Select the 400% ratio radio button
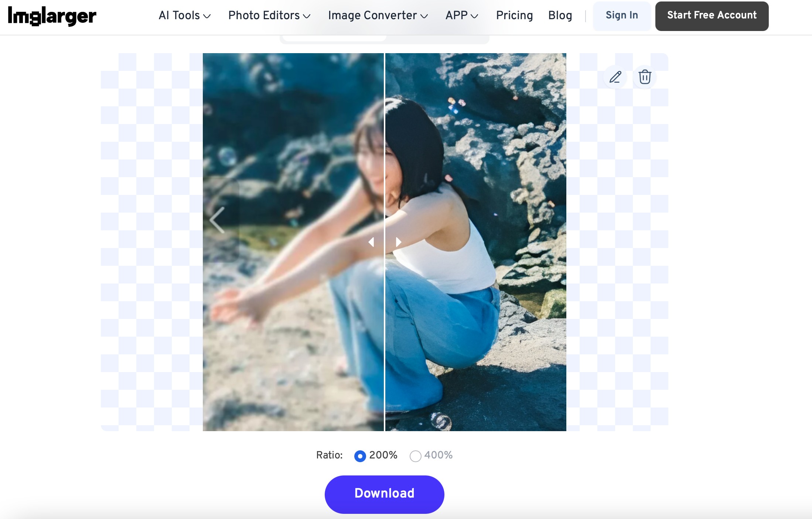Screen dimensions: 812x519 pyautogui.click(x=415, y=456)
